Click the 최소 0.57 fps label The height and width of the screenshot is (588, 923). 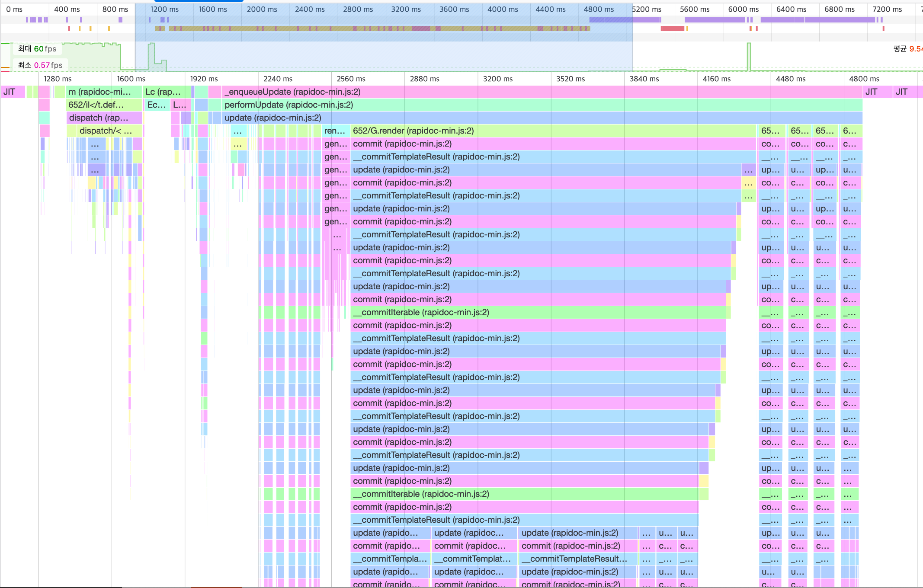39,65
